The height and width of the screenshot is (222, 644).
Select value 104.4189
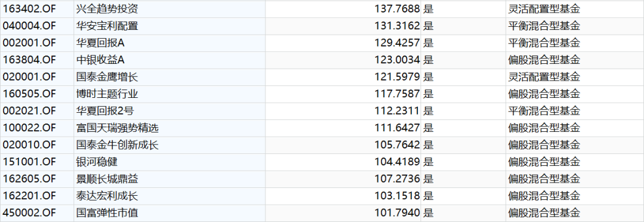coord(397,162)
